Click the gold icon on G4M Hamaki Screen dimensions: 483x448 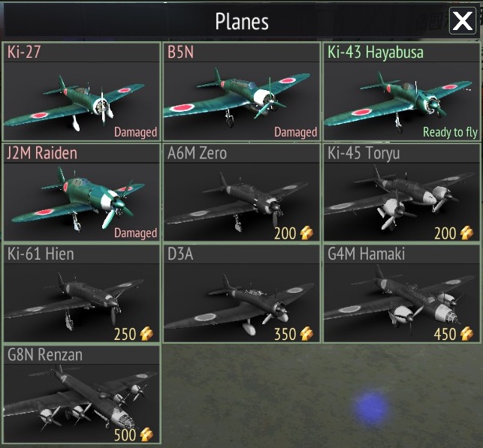pyautogui.click(x=466, y=334)
